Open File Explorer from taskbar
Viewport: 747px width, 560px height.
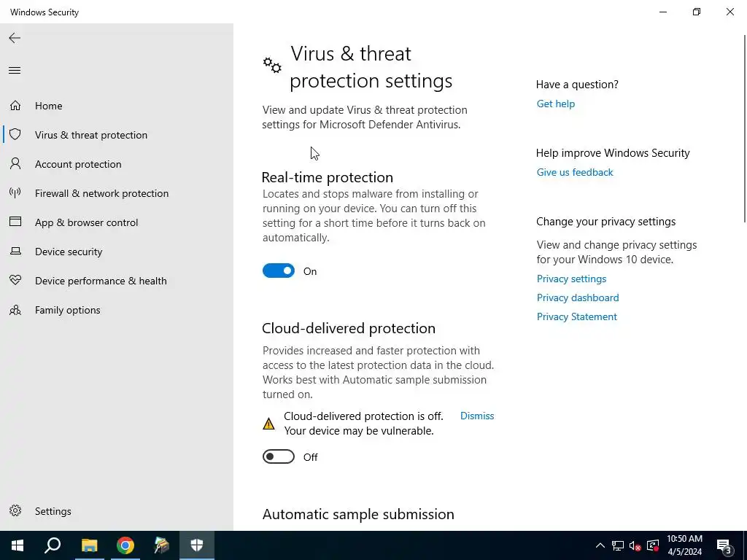(89, 545)
